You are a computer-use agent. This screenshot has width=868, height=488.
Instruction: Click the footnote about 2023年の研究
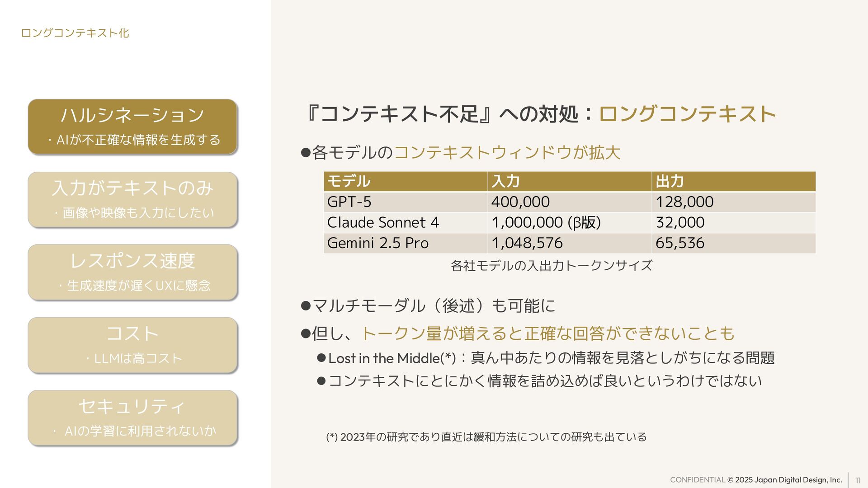coord(486,437)
